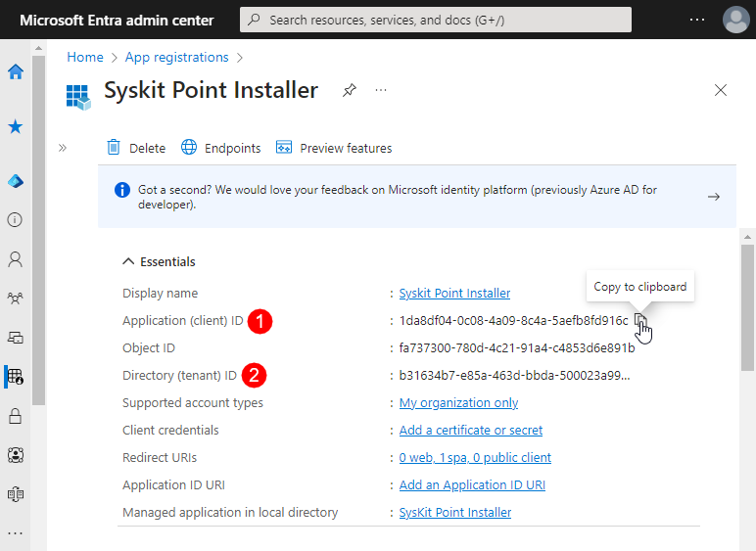Viewport: 756px width, 551px height.
Task: Open Favorites star in left sidebar
Action: [x=16, y=127]
